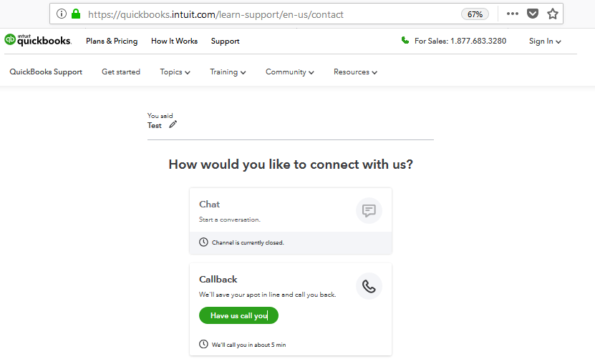Open the Get started link

(x=121, y=72)
